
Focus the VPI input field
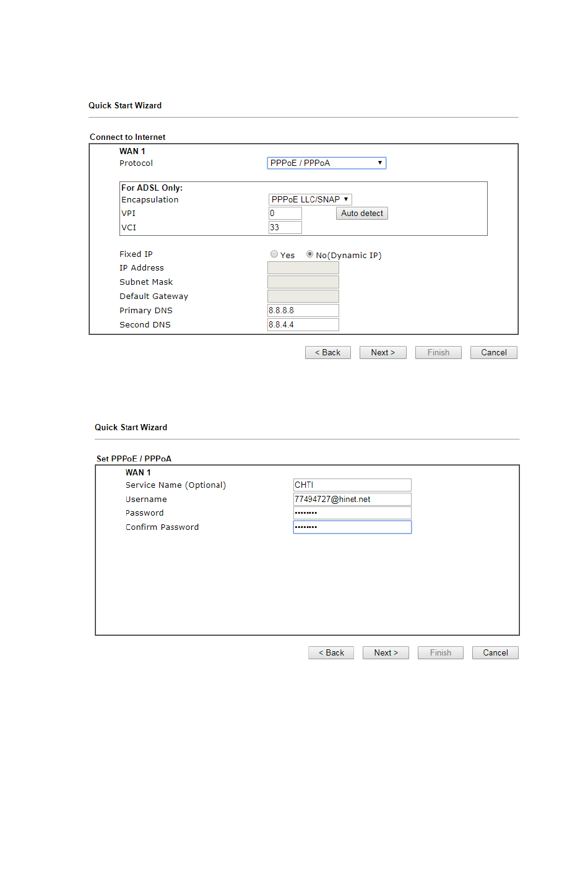point(285,213)
